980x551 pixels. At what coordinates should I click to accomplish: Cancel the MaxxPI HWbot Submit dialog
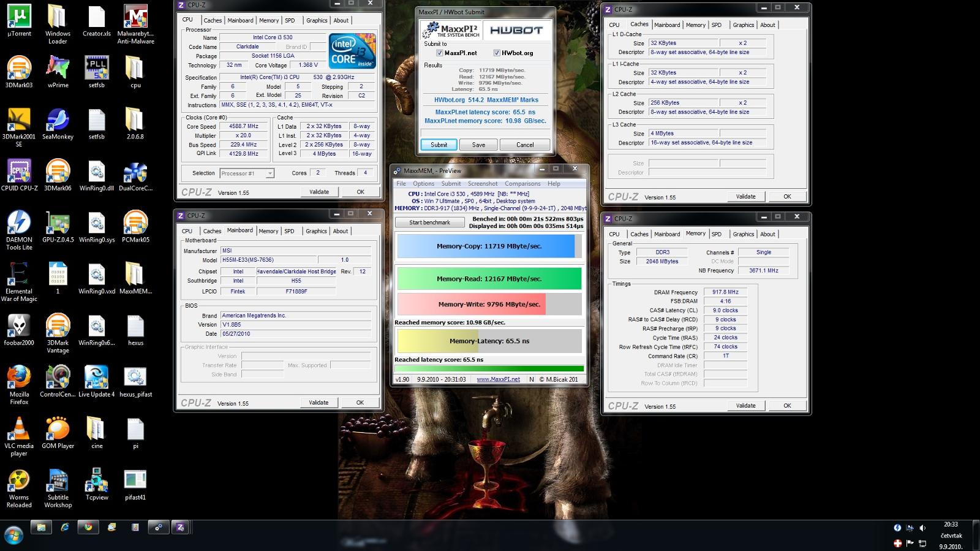point(525,145)
